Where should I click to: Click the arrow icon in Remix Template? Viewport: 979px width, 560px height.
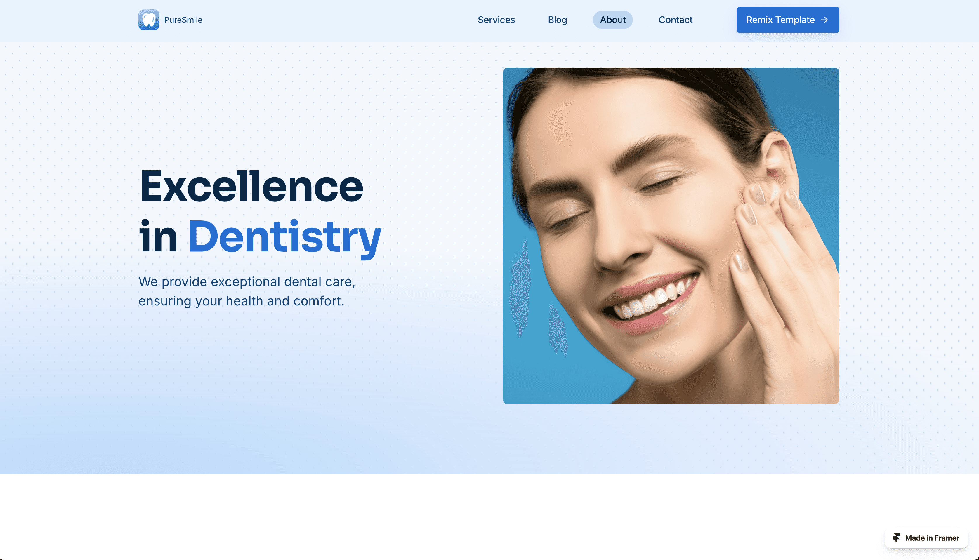824,20
